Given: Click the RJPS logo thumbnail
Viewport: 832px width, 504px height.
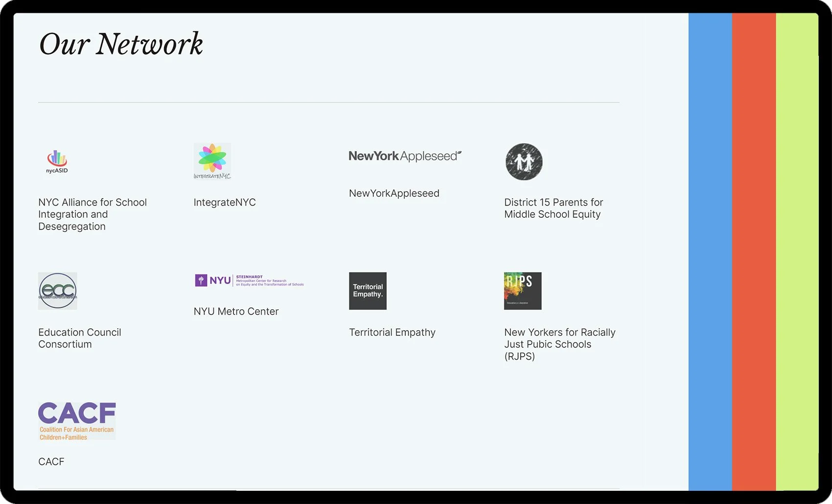Looking at the screenshot, I should point(523,291).
